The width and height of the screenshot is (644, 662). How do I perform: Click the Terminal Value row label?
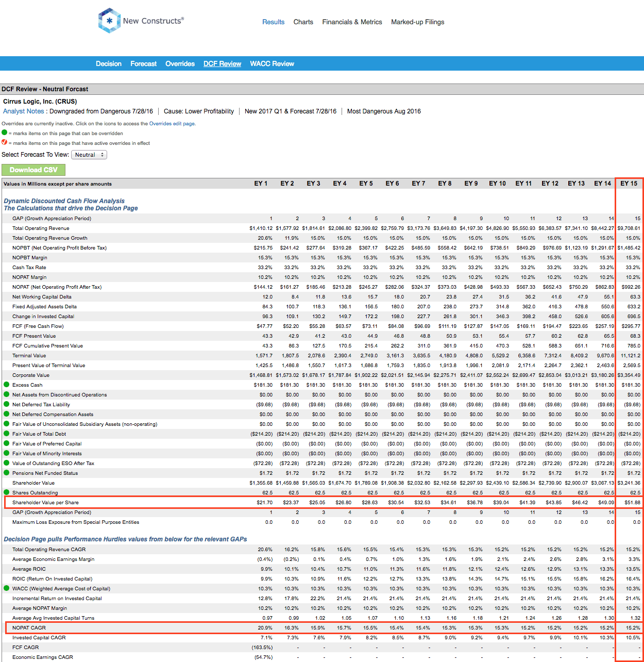29,356
